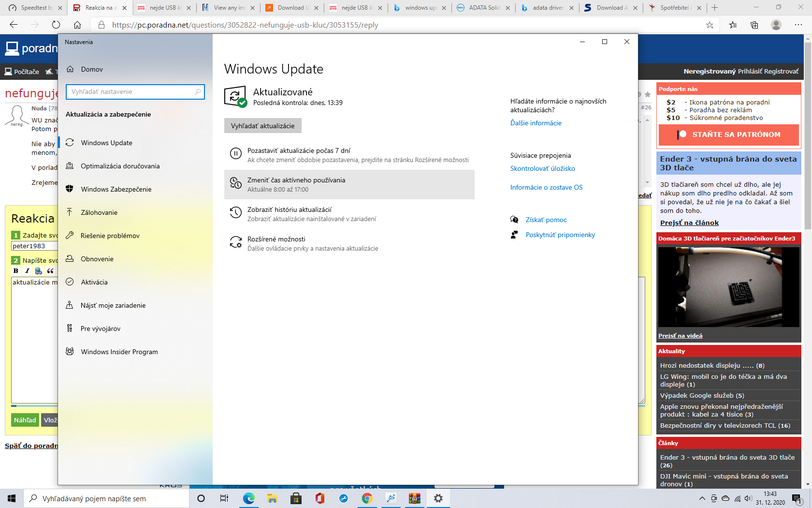Open Microsoft Edge from taskbar
The height and width of the screenshot is (508, 812).
249,498
